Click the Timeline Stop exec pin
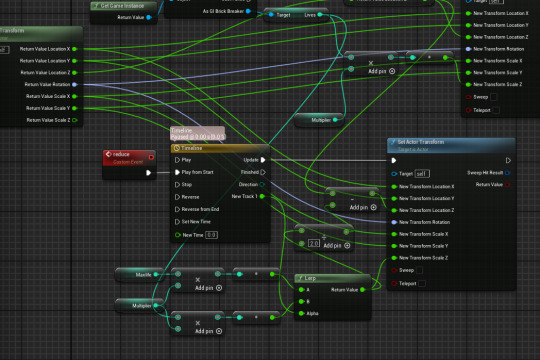This screenshot has width=540, height=360. (x=177, y=185)
